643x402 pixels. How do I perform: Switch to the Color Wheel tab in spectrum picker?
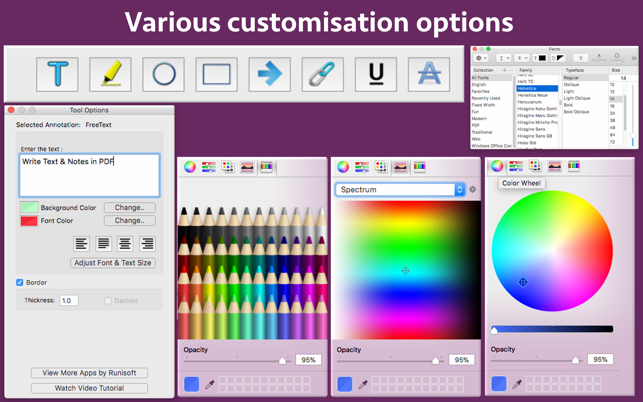(343, 167)
